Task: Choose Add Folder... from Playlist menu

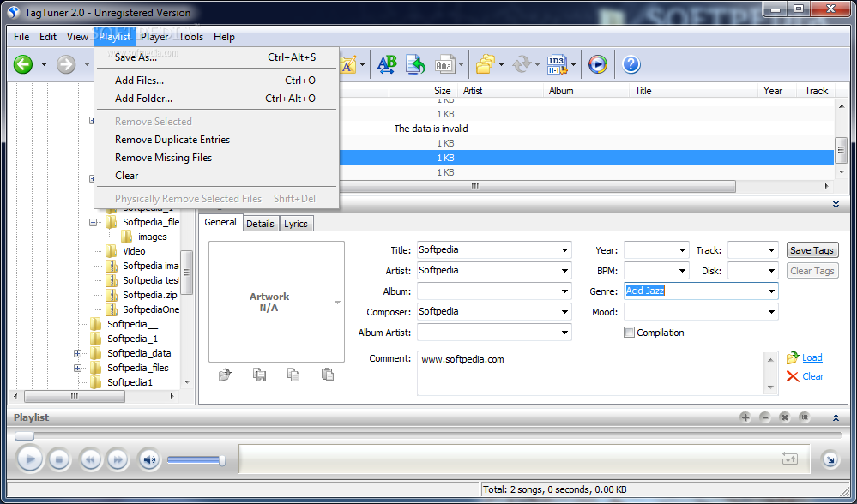Action: 216,99
